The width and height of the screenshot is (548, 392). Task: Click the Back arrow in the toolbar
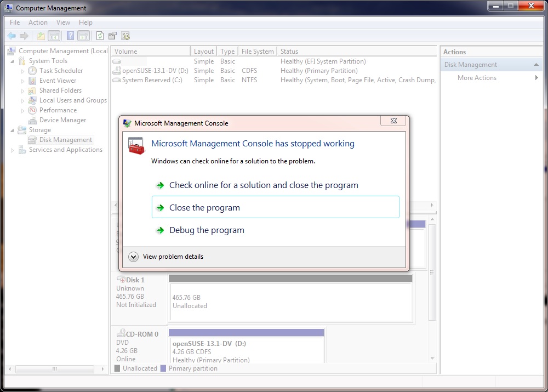pos(12,36)
